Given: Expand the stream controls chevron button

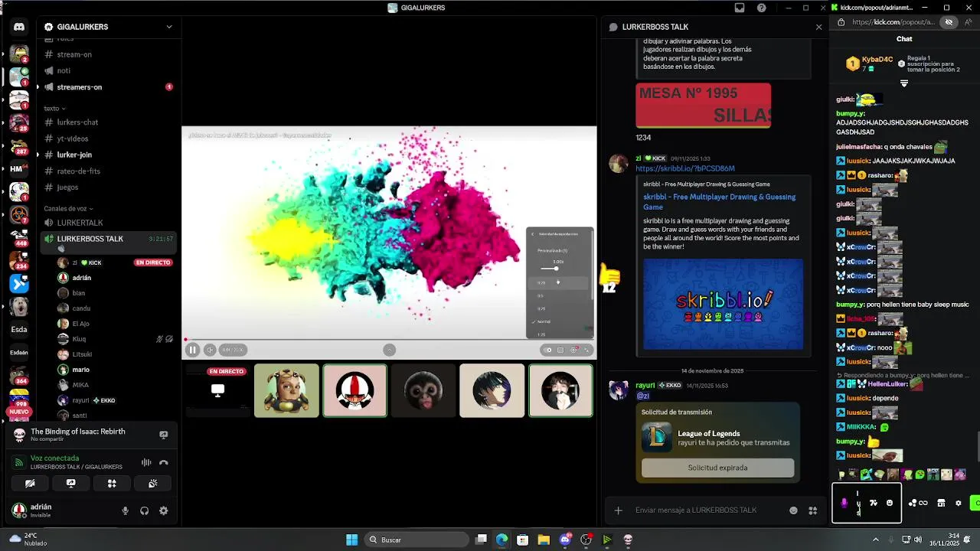Looking at the screenshot, I should [x=389, y=350].
